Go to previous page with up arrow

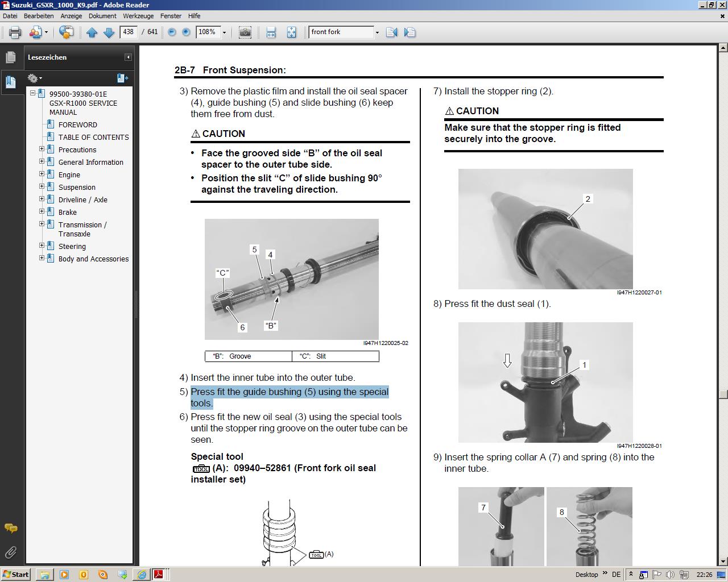pos(92,32)
